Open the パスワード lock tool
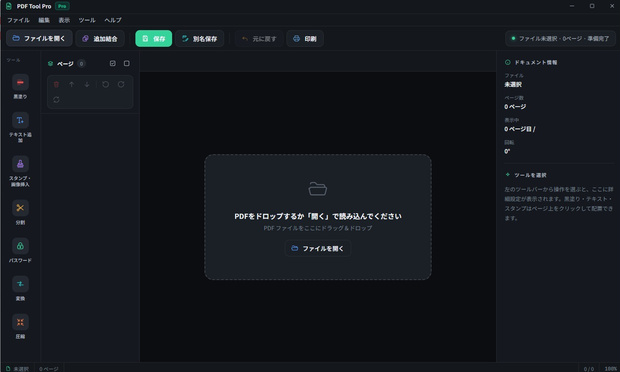The width and height of the screenshot is (620, 372). click(20, 246)
